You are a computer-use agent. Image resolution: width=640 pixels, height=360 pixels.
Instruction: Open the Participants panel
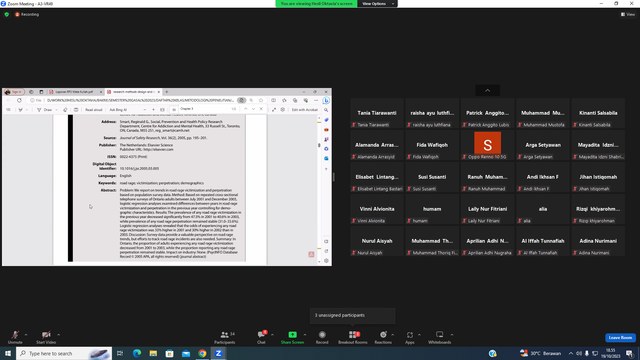(x=224, y=337)
